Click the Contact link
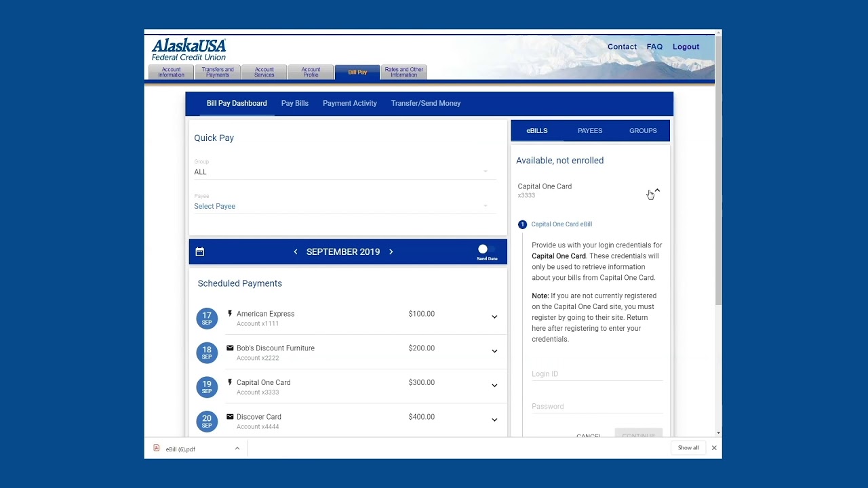 point(622,47)
